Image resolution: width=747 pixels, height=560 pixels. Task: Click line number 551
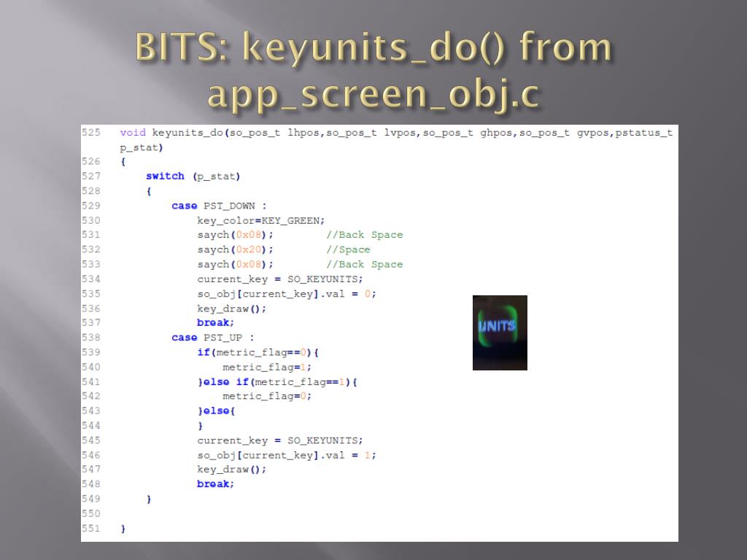click(91, 529)
